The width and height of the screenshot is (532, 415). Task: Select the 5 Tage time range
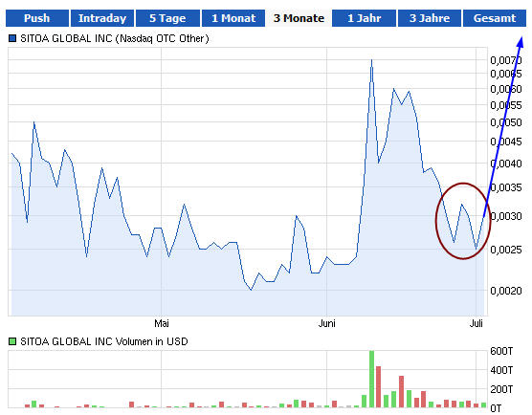coord(167,18)
